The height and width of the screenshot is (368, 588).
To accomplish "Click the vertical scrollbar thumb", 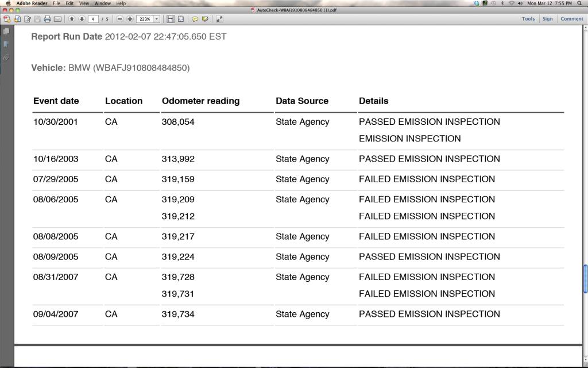I will [585, 279].
